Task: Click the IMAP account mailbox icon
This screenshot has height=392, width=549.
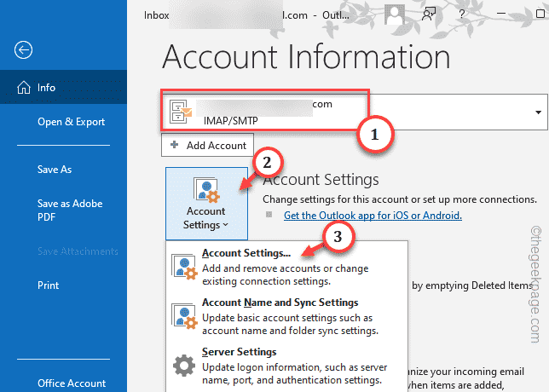Action: (x=181, y=112)
